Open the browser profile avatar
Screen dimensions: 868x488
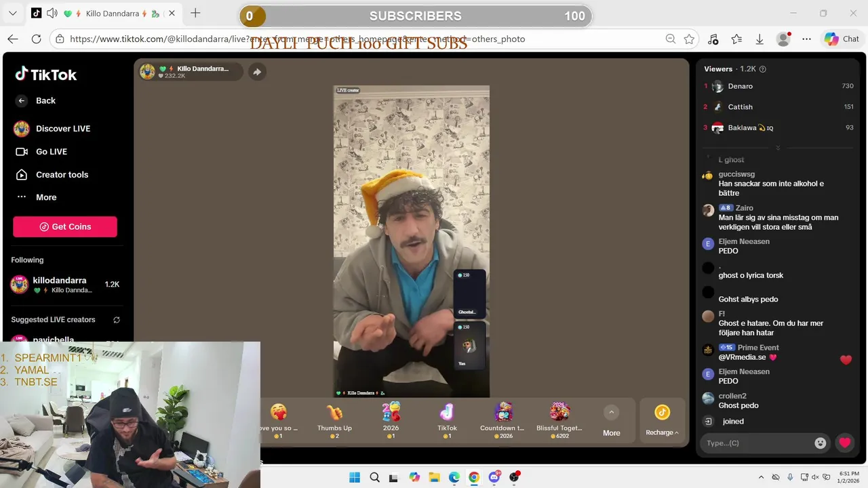click(x=783, y=39)
